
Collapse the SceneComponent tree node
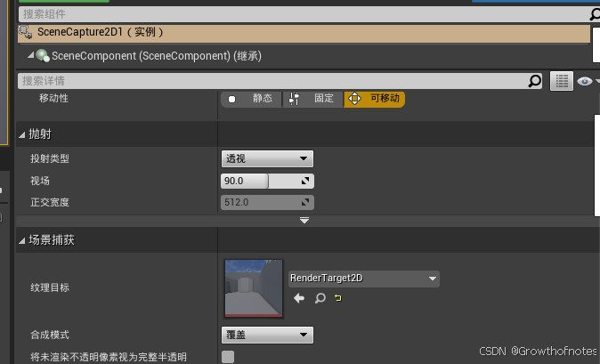[x=30, y=55]
